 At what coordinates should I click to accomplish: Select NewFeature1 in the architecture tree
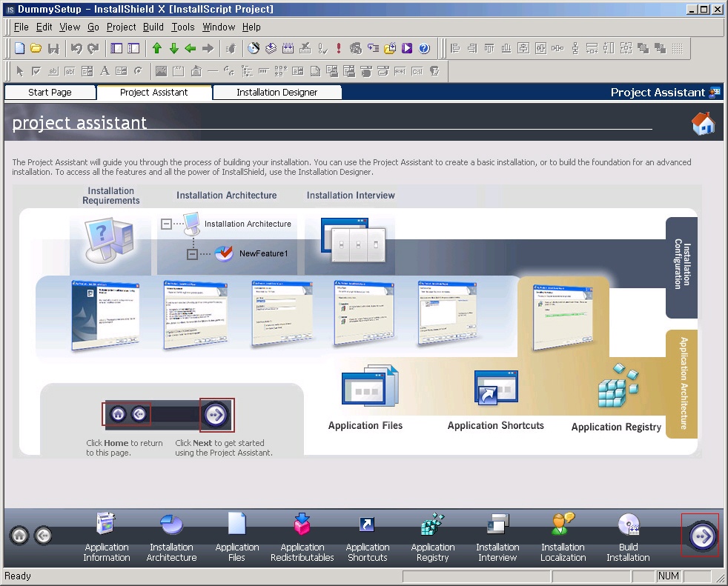(264, 253)
